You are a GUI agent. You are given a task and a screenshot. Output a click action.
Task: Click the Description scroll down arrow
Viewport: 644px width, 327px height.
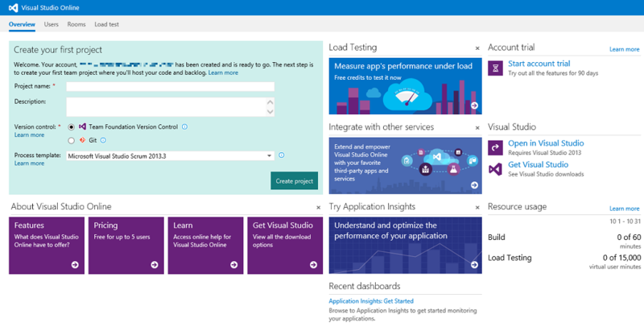coord(270,111)
